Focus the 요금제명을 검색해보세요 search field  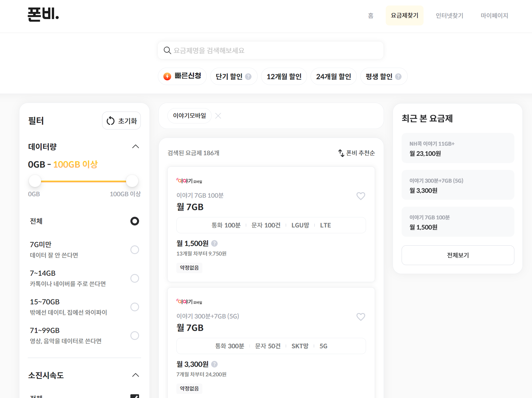[271, 51]
